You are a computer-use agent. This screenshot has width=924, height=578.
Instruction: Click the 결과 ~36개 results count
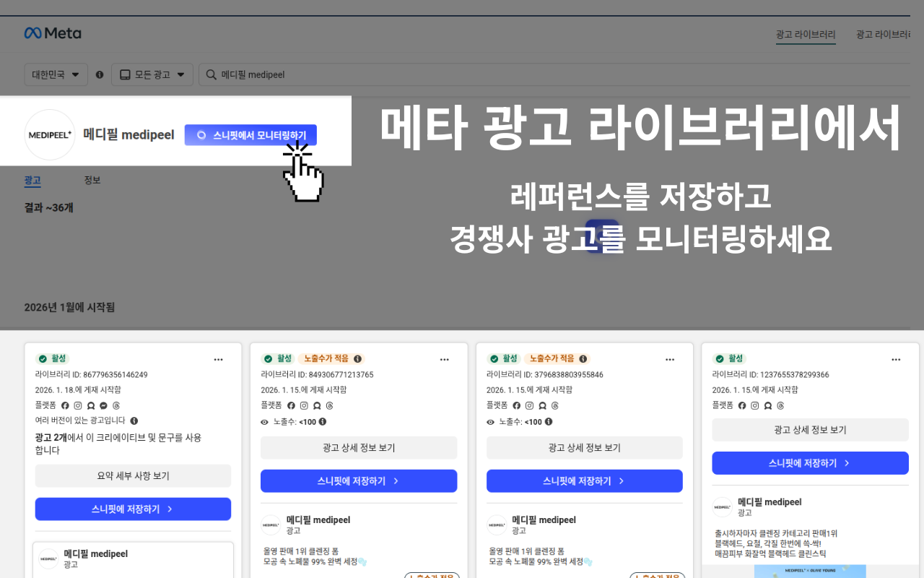click(x=49, y=208)
